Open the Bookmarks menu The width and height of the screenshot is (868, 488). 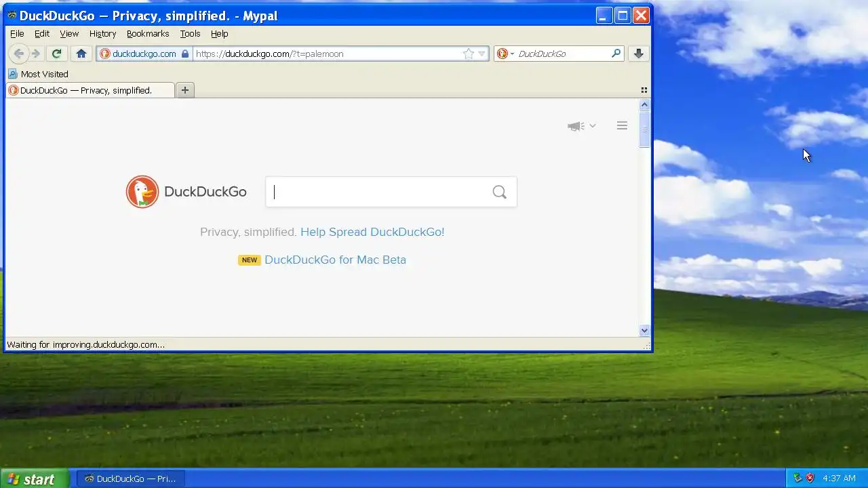click(x=148, y=33)
